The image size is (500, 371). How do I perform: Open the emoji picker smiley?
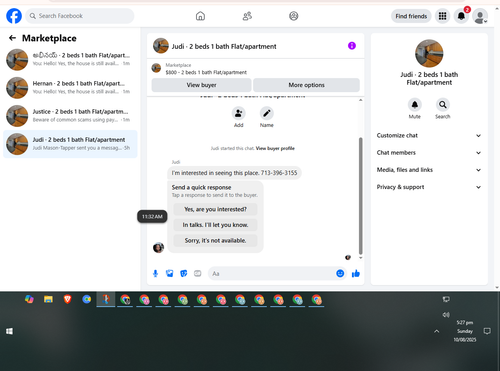[x=340, y=274]
